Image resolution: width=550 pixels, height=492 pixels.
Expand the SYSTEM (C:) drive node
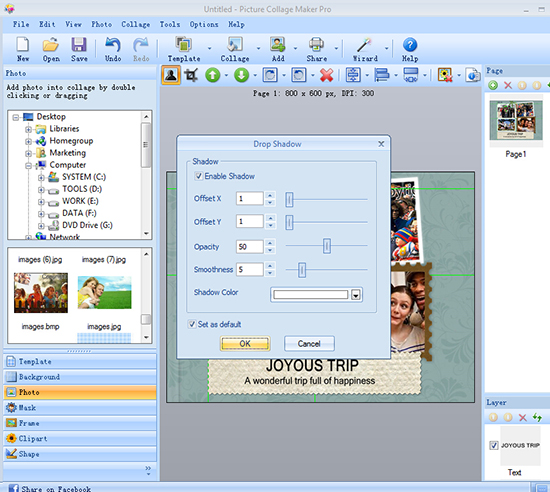41,177
